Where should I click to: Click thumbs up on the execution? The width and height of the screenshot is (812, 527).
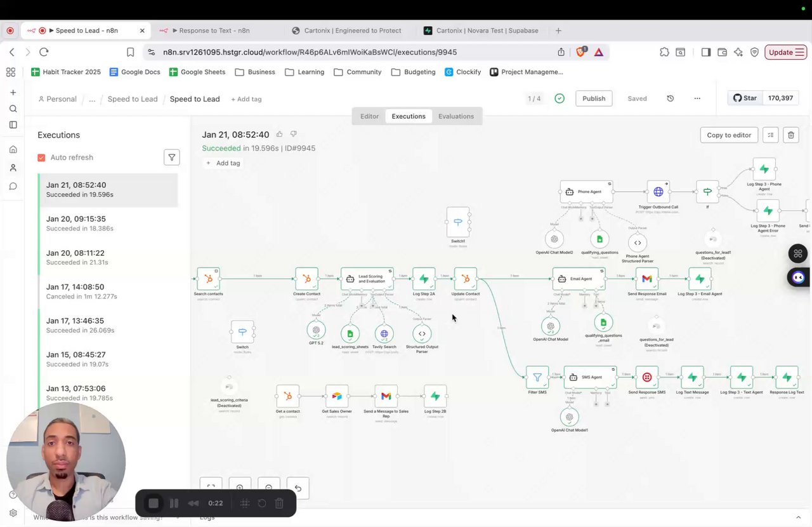click(x=279, y=134)
